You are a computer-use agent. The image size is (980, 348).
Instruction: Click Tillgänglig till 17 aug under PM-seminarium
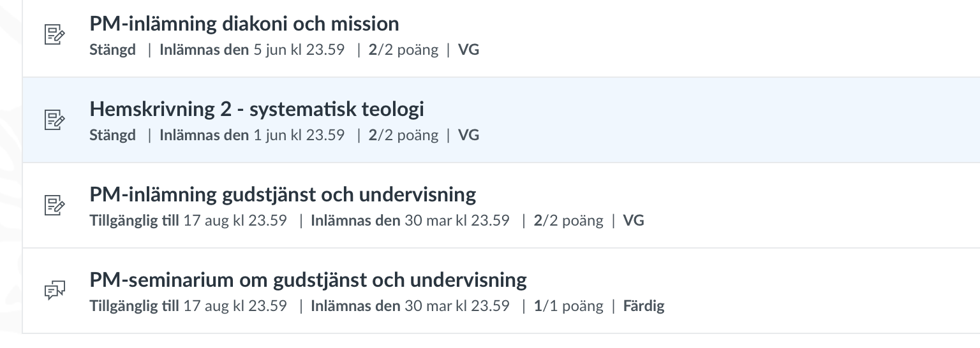[x=188, y=306]
